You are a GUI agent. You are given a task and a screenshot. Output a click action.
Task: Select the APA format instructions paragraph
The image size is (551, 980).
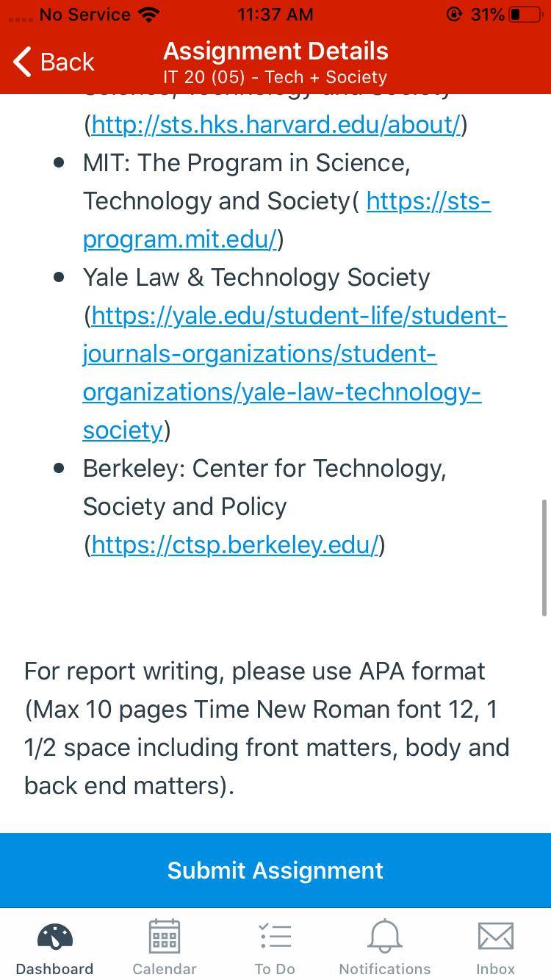point(267,729)
